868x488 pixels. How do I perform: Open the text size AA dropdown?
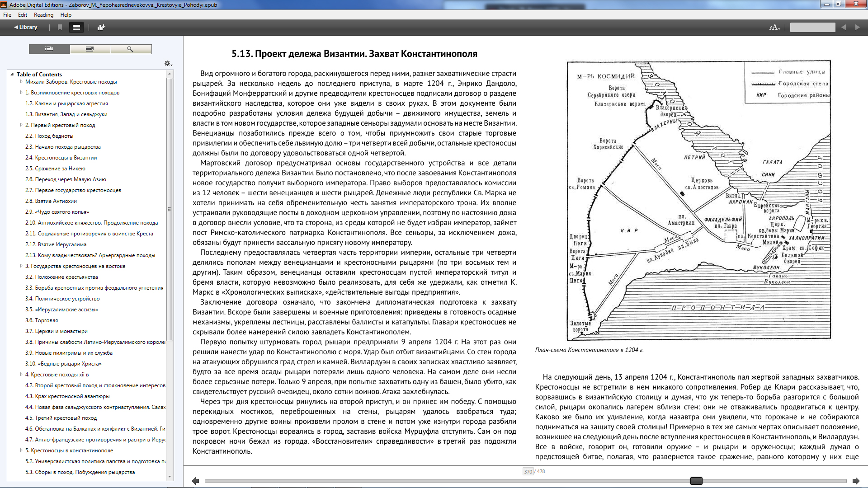[775, 27]
